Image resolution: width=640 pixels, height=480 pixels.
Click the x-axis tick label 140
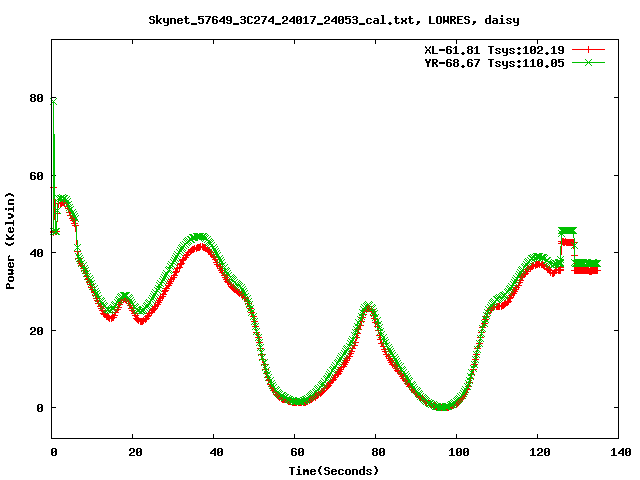point(620,452)
